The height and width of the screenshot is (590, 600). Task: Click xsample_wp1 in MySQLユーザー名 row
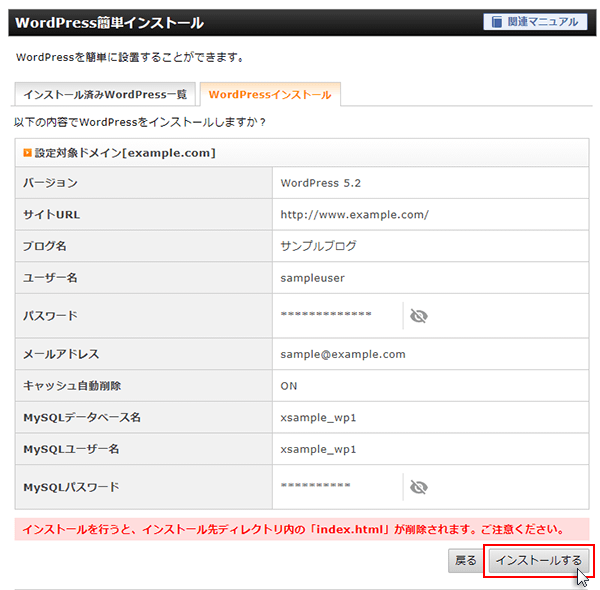318,449
